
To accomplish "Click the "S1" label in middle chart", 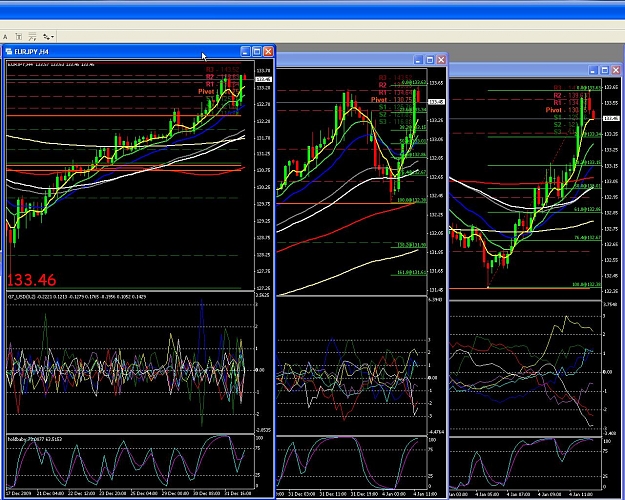I will 383,107.
